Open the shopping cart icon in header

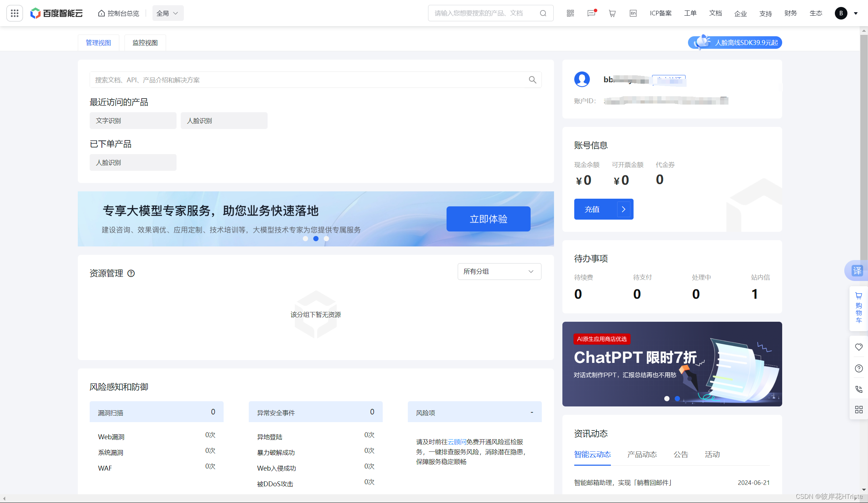pyautogui.click(x=612, y=13)
